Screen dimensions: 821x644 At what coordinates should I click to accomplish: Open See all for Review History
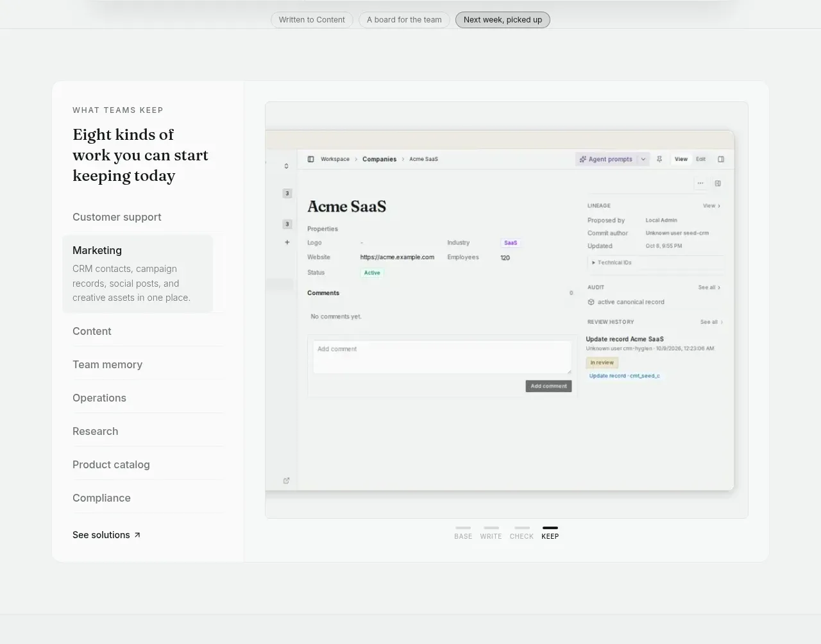coord(711,322)
